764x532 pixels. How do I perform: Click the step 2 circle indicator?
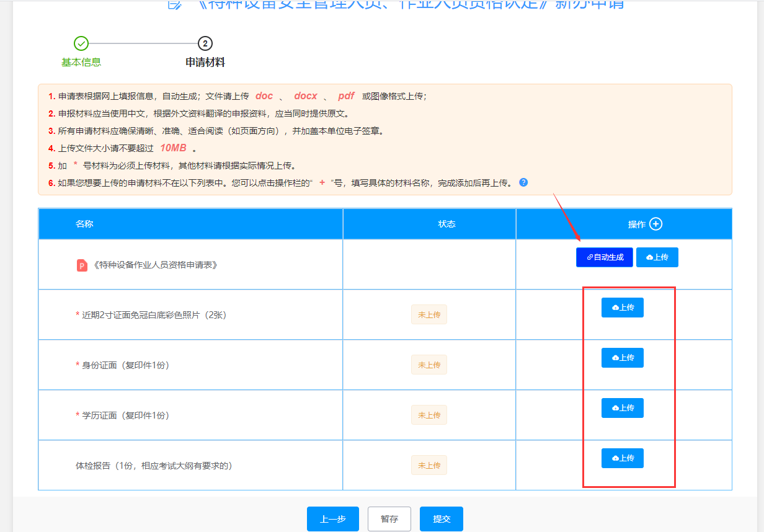click(x=205, y=43)
